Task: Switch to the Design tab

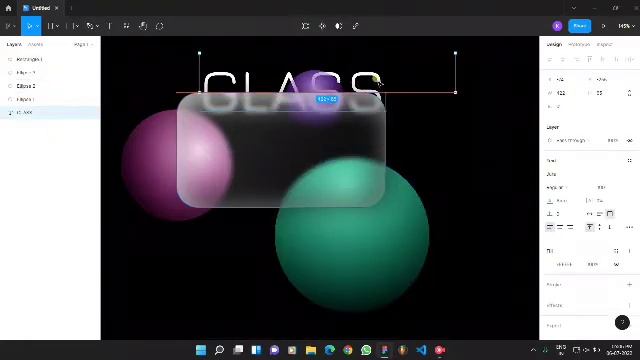Action: pyautogui.click(x=554, y=44)
